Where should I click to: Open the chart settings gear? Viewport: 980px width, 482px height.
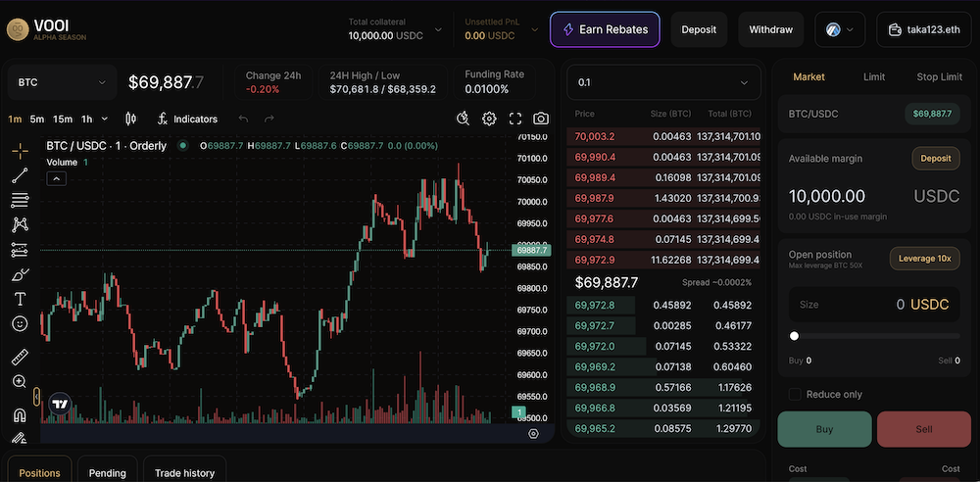pyautogui.click(x=489, y=119)
